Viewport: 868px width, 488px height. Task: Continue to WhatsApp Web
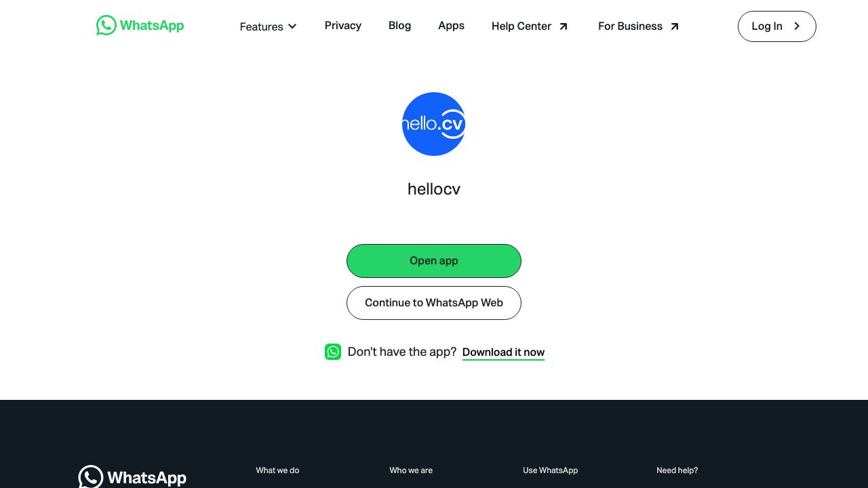tap(434, 303)
